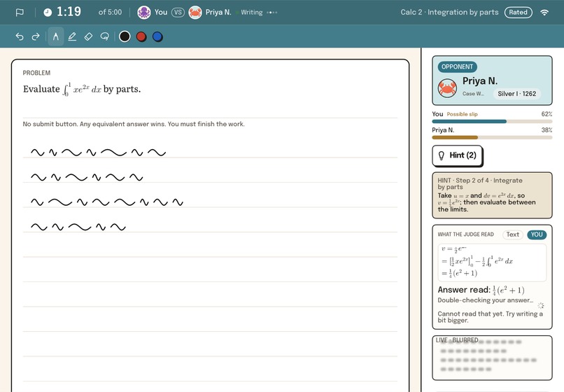Click Cannot read that yet message
The image size is (564, 392).
491,317
